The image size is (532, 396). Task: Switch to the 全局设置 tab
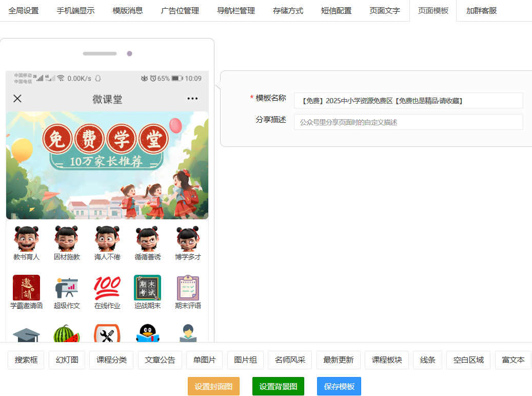[24, 11]
